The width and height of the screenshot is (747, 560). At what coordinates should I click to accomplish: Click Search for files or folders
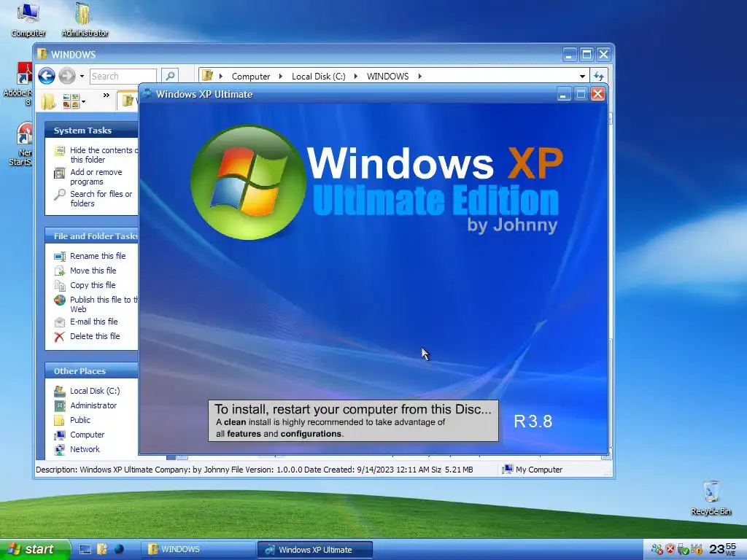click(101, 198)
